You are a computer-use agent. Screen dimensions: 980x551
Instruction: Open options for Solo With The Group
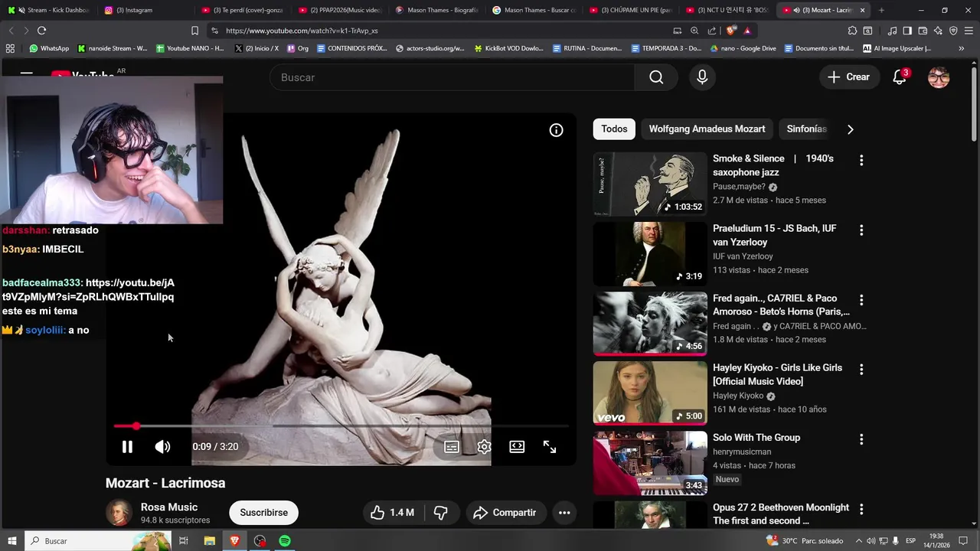[x=861, y=439]
